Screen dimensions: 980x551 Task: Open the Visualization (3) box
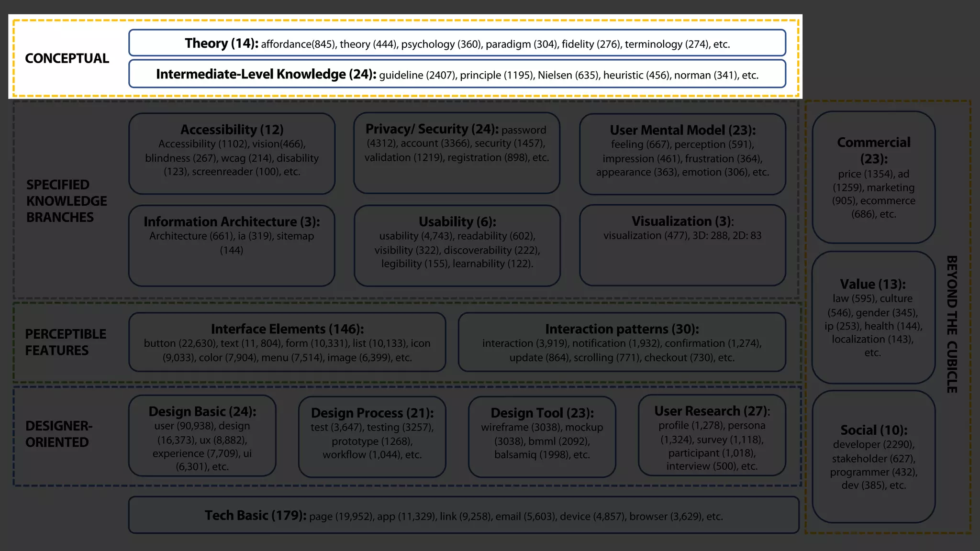682,245
